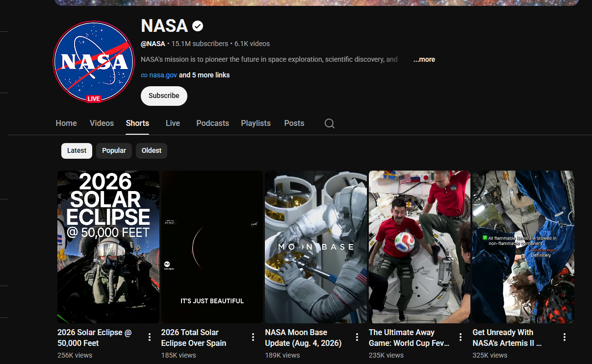Open options menu for The Ultimate Away Game short
592x364 pixels.
[461, 337]
